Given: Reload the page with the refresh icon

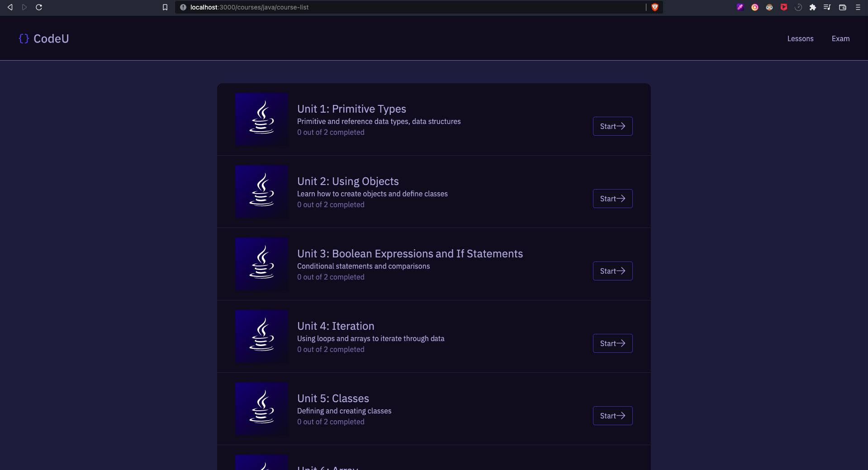Looking at the screenshot, I should click(x=39, y=7).
